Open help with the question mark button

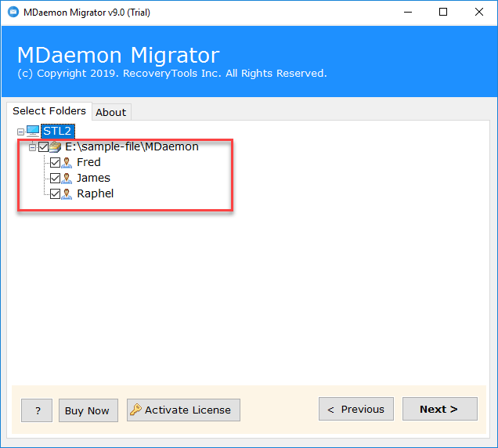coord(37,410)
